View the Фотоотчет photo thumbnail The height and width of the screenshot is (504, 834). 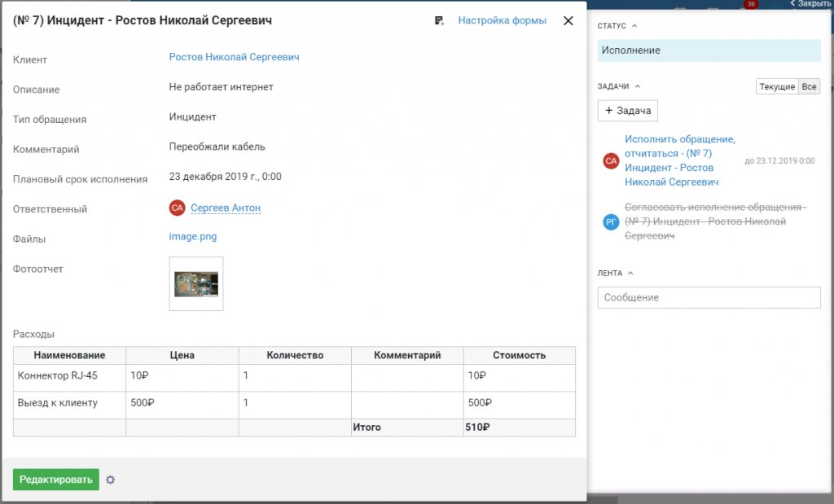(x=195, y=284)
